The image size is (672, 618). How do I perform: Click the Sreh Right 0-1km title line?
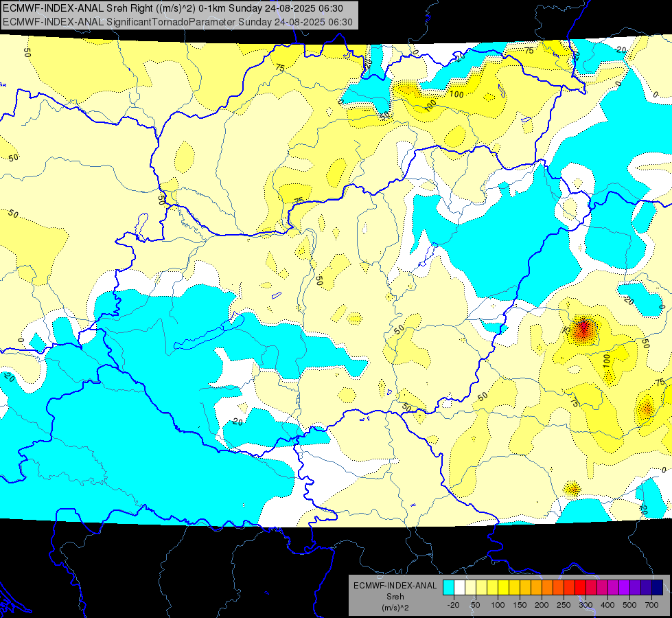[173, 8]
